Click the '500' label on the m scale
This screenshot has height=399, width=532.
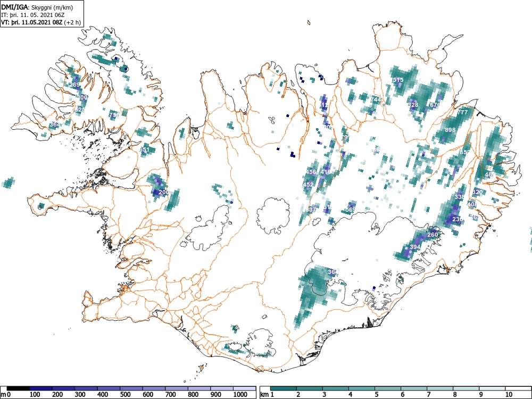pyautogui.click(x=125, y=395)
